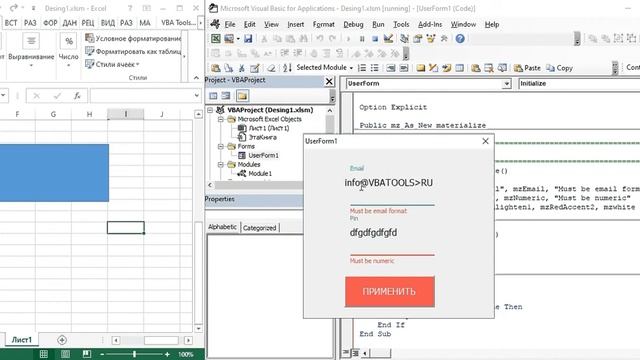Screen dimensions: 640x360
Task: Open the File menu in VBA editor
Action: [x=230, y=24]
